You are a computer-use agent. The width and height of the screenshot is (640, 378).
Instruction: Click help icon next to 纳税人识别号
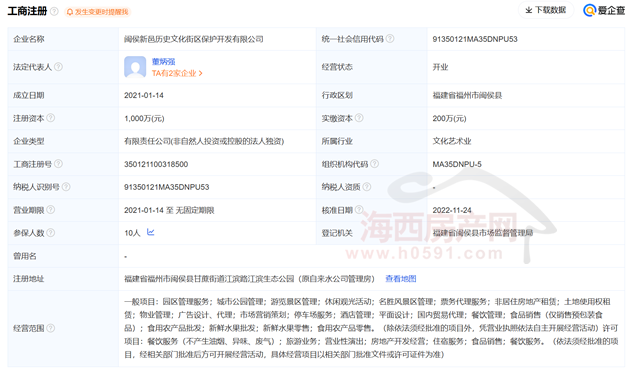pos(66,187)
